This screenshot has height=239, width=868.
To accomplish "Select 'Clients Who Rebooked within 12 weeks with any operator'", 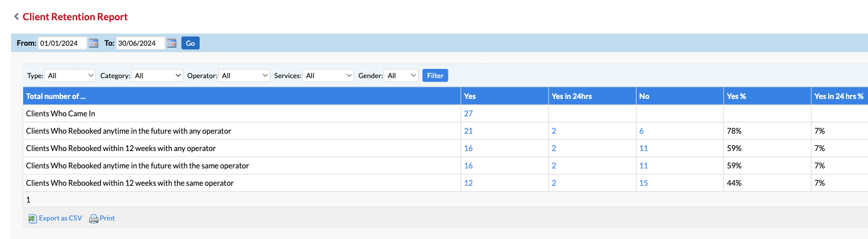I will tap(121, 148).
